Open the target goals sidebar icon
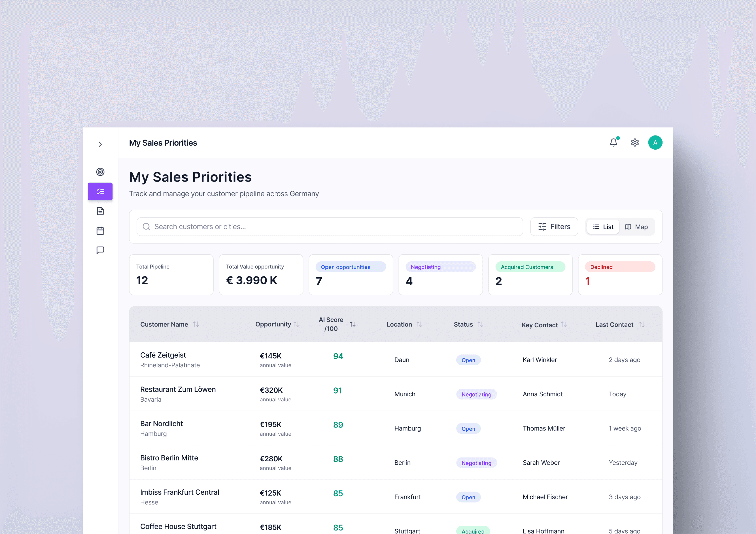756x534 pixels. click(x=100, y=172)
